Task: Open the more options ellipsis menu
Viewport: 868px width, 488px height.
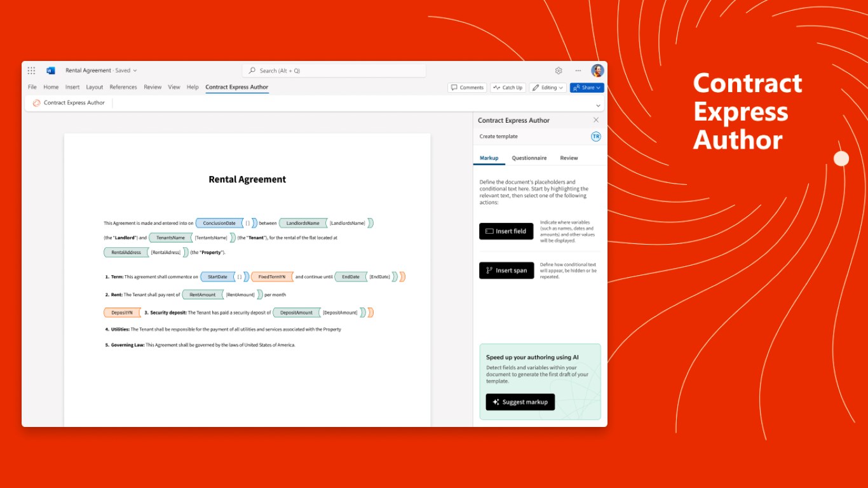Action: click(578, 71)
